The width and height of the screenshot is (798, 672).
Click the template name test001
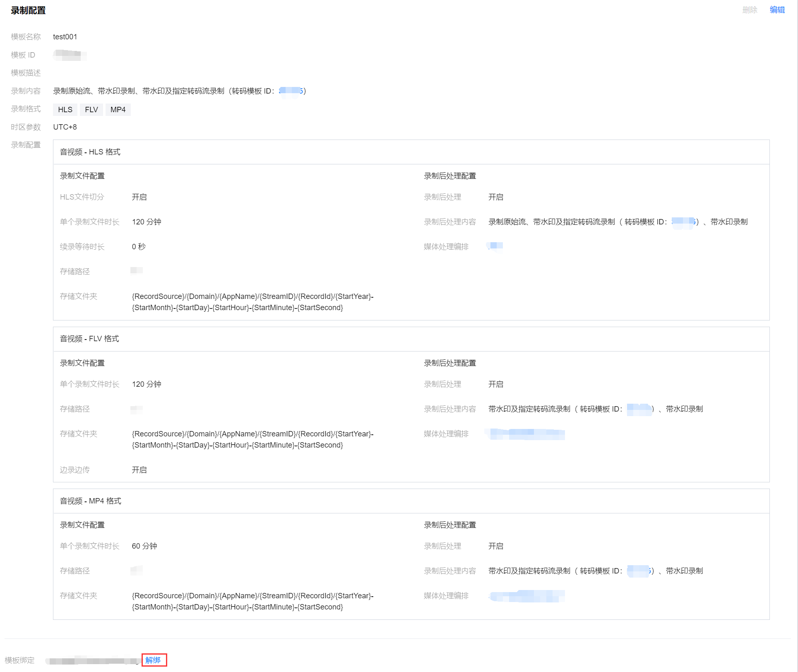click(65, 37)
